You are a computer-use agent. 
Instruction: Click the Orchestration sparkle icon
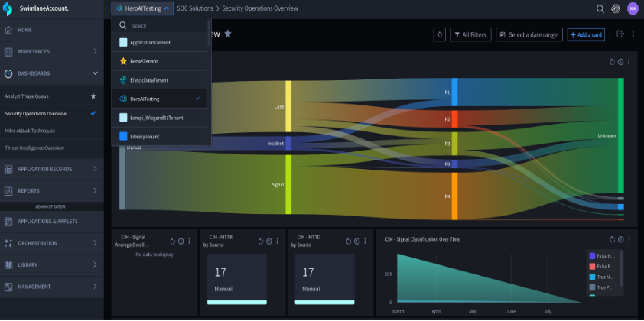pos(8,243)
